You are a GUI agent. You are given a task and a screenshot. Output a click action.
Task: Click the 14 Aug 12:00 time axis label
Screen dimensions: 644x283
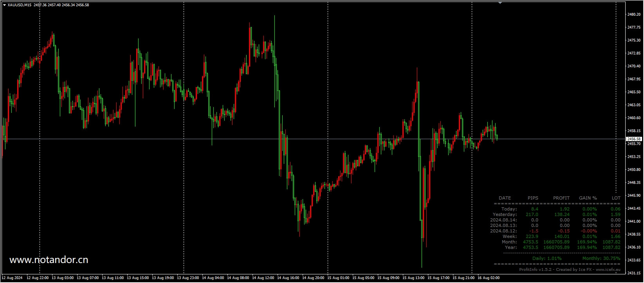click(263, 278)
